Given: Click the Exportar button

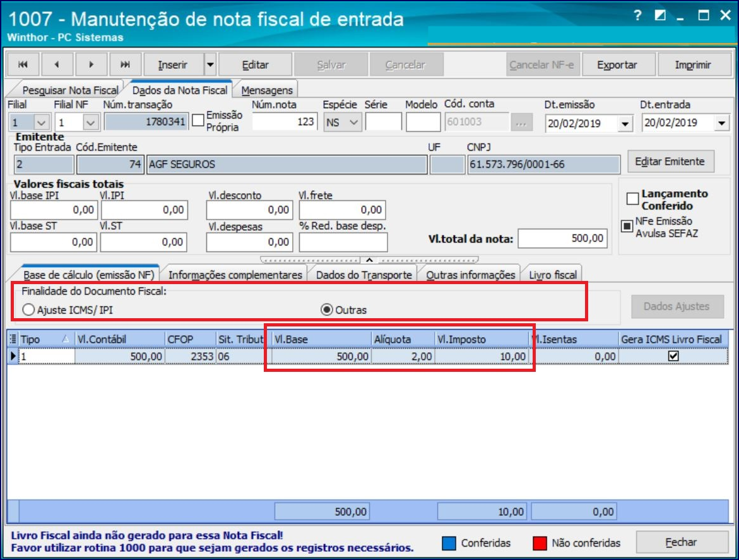Looking at the screenshot, I should tap(617, 64).
